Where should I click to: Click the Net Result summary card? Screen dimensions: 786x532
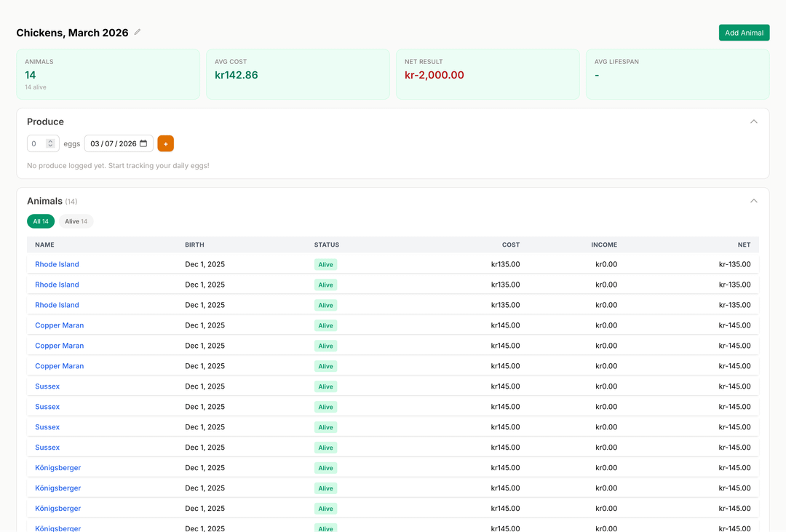click(487, 74)
